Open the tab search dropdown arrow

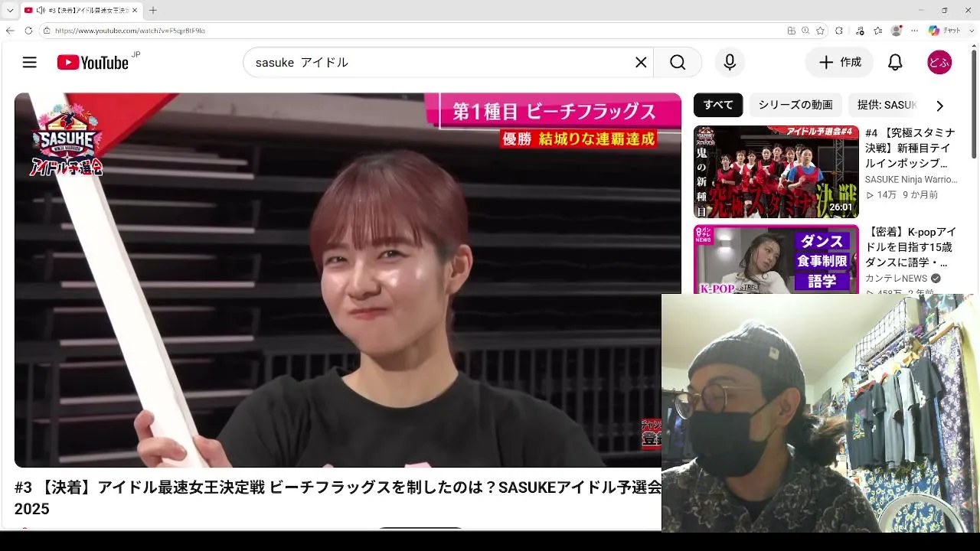click(x=10, y=11)
